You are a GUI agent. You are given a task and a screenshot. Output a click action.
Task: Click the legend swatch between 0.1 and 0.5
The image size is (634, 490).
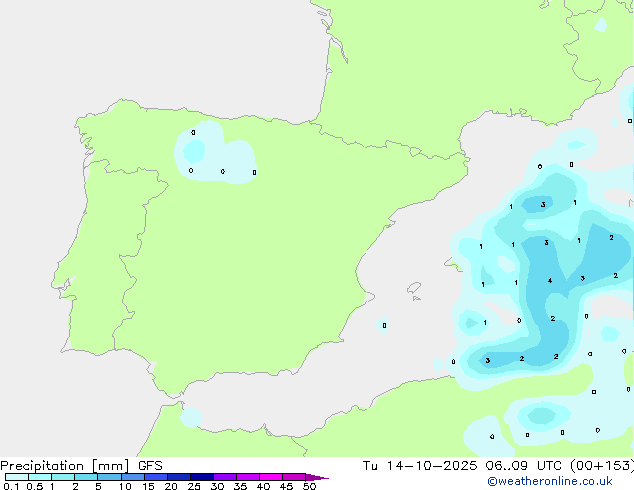[17, 477]
